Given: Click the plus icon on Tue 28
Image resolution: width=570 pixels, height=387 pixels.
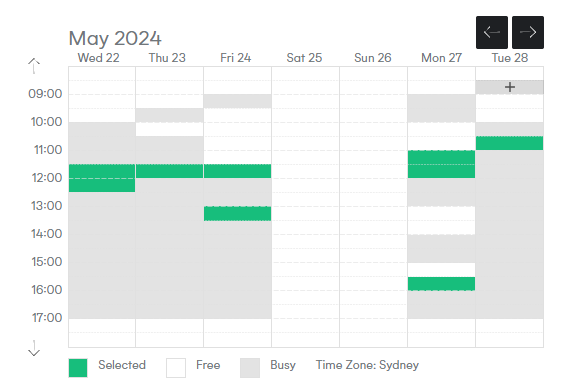Looking at the screenshot, I should [510, 87].
